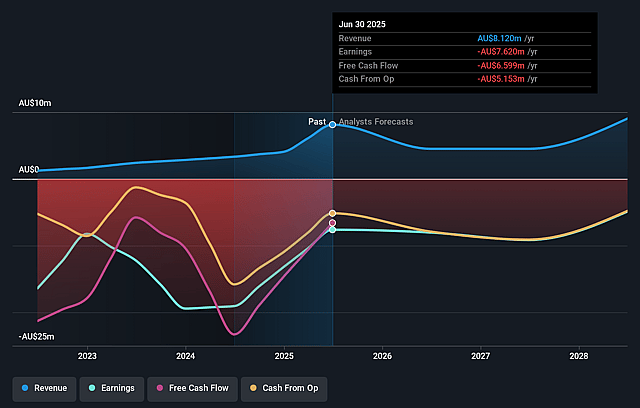Click the Cash From Op label in tooltip

pyautogui.click(x=367, y=79)
